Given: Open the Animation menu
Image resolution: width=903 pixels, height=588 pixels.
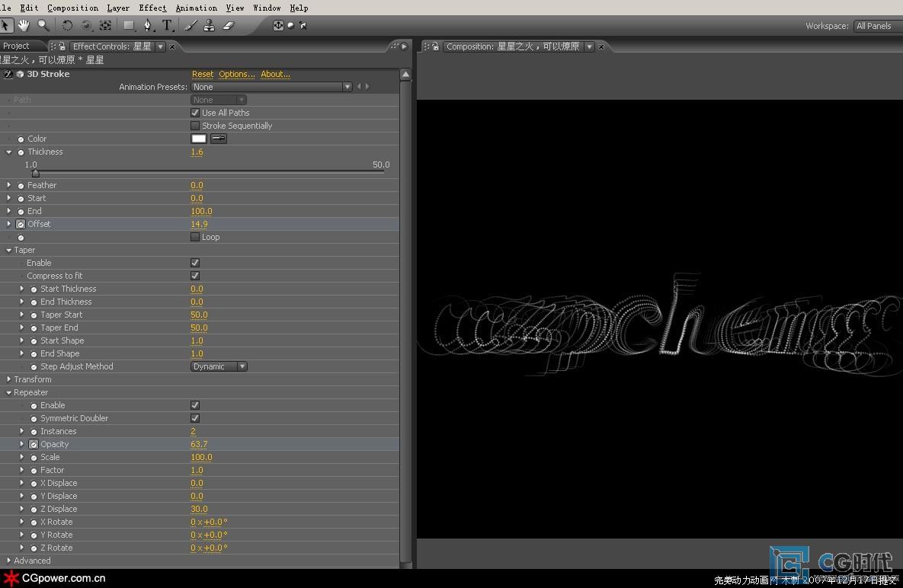Looking at the screenshot, I should click(x=197, y=8).
